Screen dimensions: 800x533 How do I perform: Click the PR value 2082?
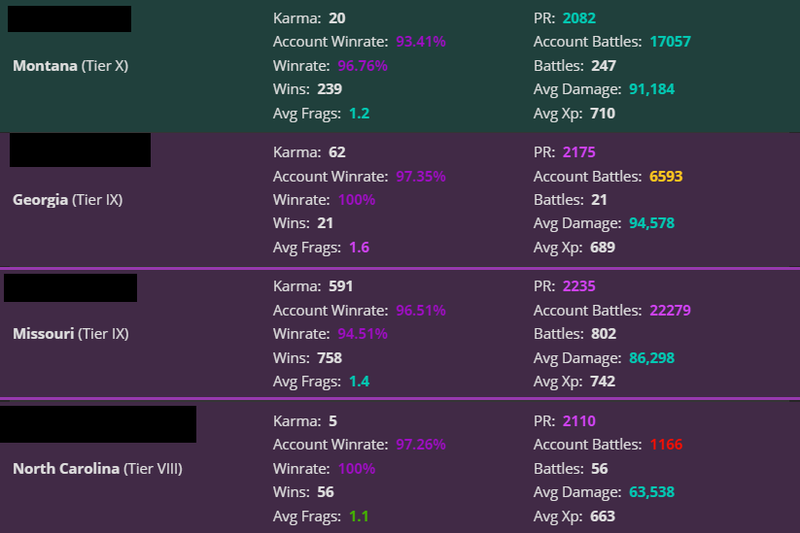pyautogui.click(x=578, y=18)
